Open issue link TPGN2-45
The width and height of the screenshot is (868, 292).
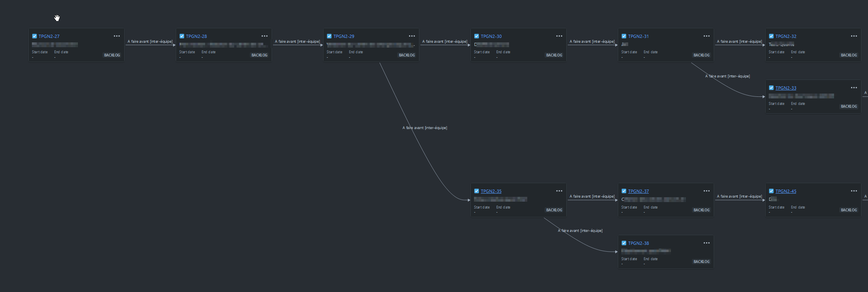click(x=786, y=191)
